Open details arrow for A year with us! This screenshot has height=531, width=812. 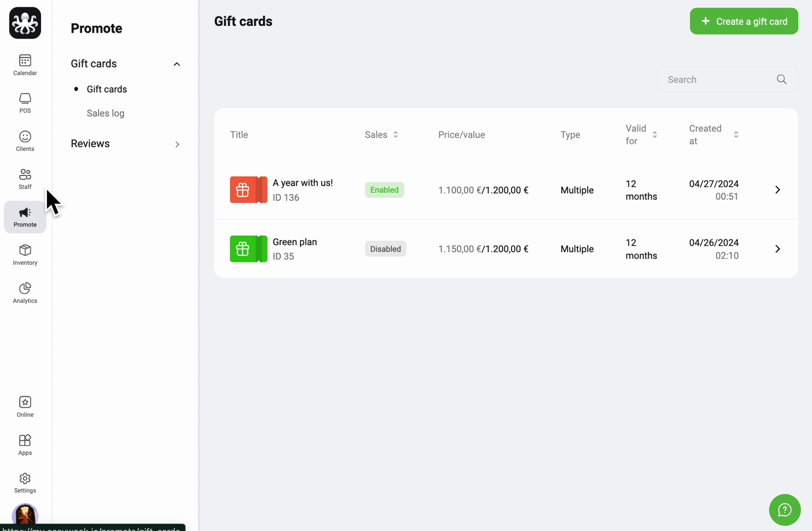point(777,189)
